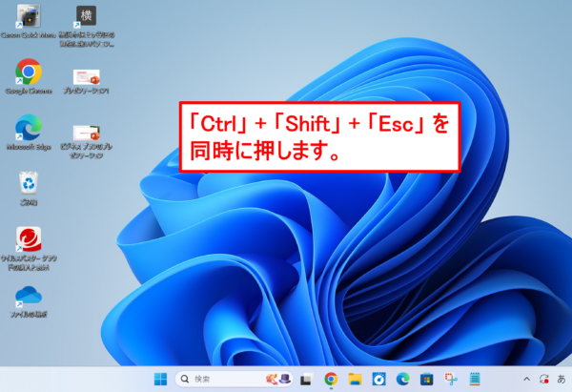Open the Notepad icon on the taskbar
The image size is (572, 392).
474,379
